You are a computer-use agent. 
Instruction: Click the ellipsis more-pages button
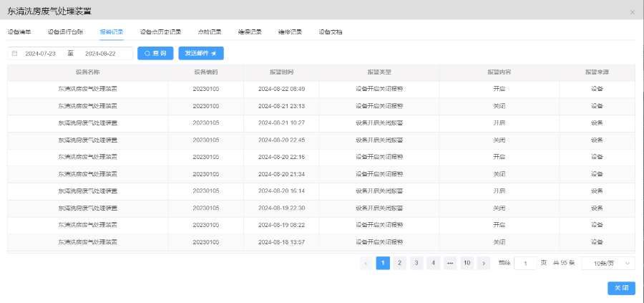click(x=450, y=263)
